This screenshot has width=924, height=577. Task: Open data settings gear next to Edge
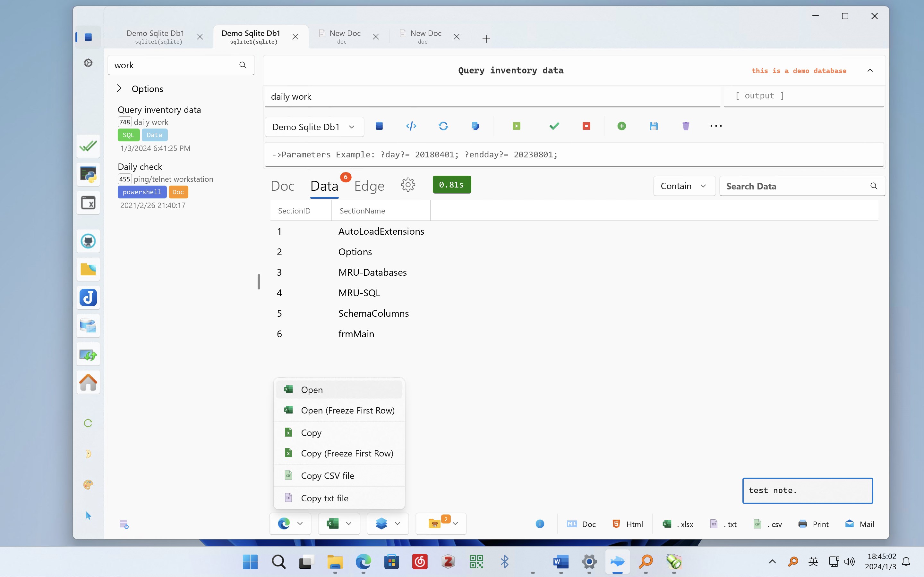[x=408, y=185]
